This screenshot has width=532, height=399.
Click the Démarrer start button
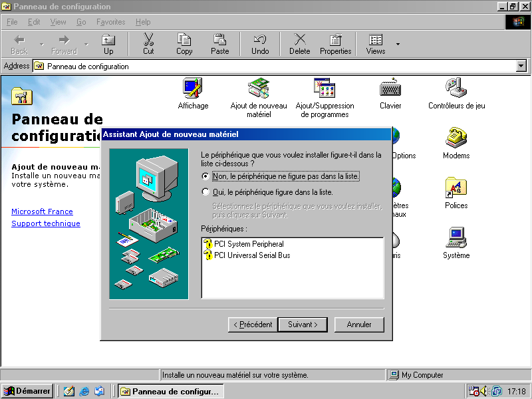(27, 391)
